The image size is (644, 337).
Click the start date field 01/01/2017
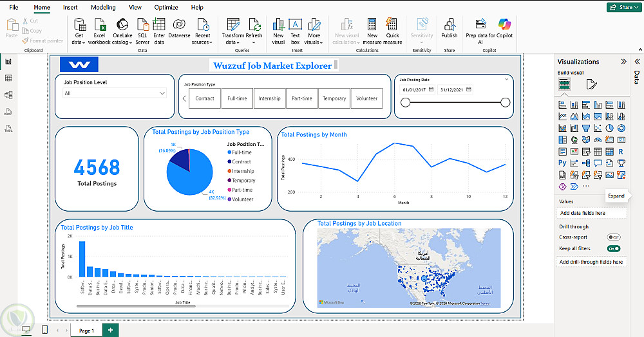(x=418, y=90)
